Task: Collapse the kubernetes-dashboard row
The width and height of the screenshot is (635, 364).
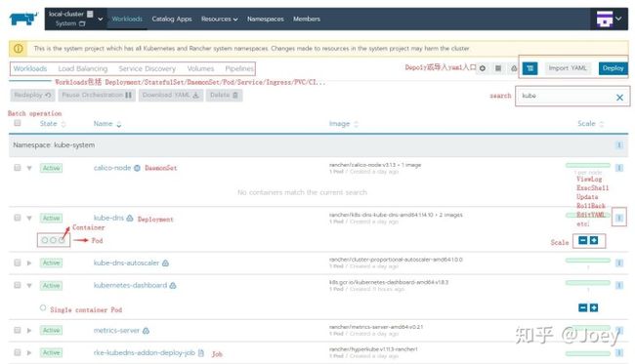Action: (x=29, y=286)
